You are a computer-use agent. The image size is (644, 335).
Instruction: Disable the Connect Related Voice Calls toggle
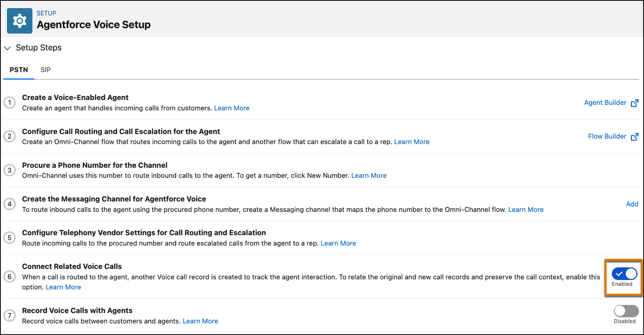tap(624, 274)
